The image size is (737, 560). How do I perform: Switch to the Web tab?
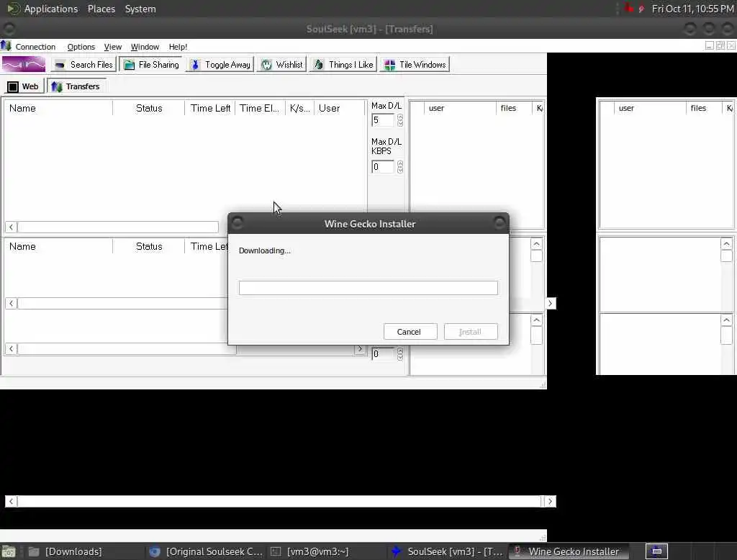point(23,86)
